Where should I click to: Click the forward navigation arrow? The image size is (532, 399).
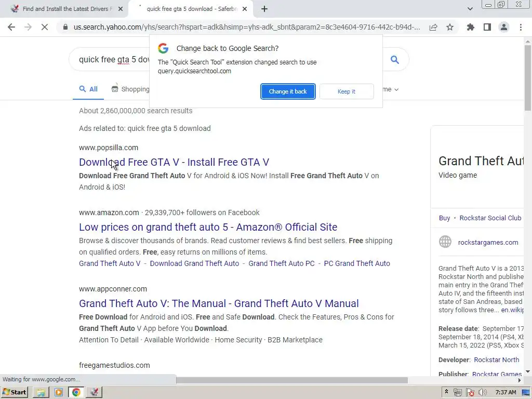[x=28, y=27]
